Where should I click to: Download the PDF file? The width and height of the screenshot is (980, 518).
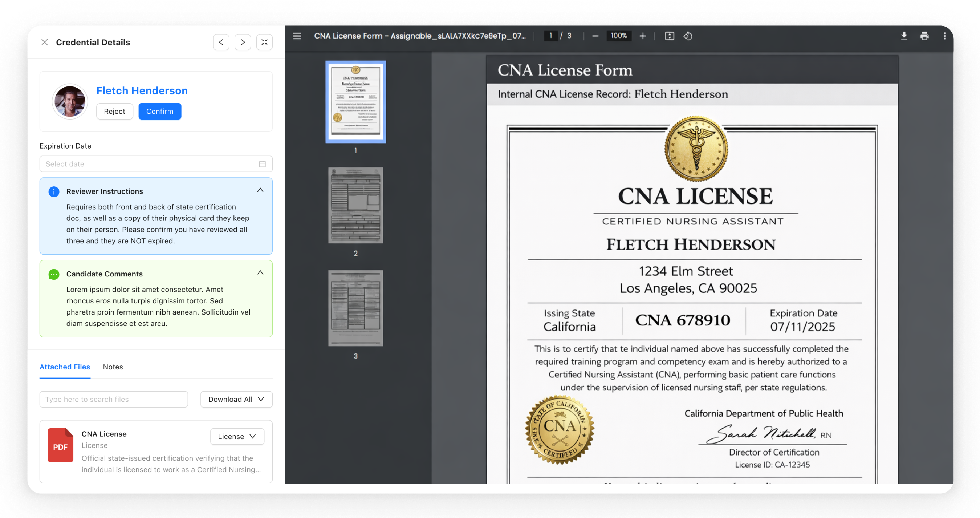click(x=904, y=36)
